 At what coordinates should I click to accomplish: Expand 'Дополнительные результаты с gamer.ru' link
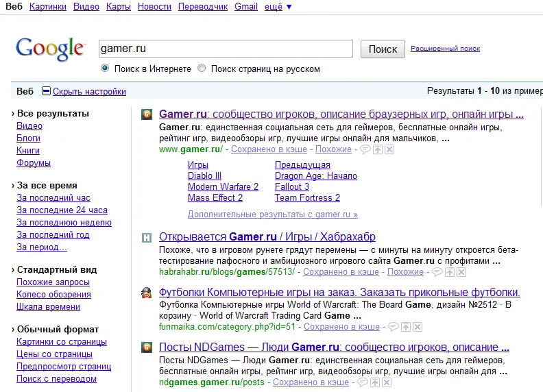(x=272, y=215)
